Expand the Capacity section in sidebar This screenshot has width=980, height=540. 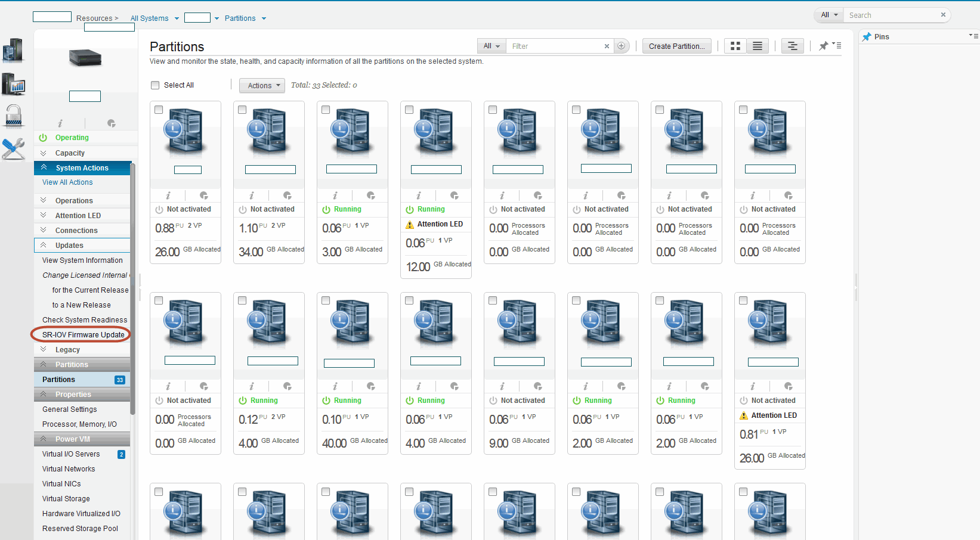point(70,153)
